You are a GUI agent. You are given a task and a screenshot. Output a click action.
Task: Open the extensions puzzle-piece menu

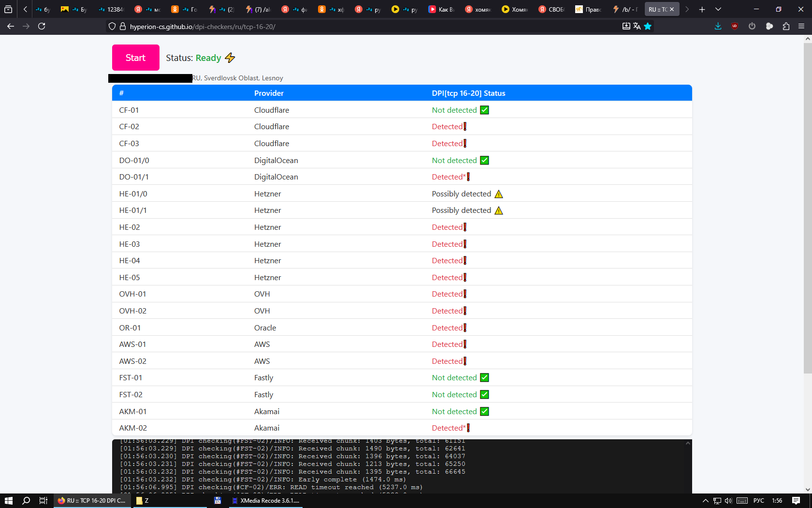[x=786, y=26]
